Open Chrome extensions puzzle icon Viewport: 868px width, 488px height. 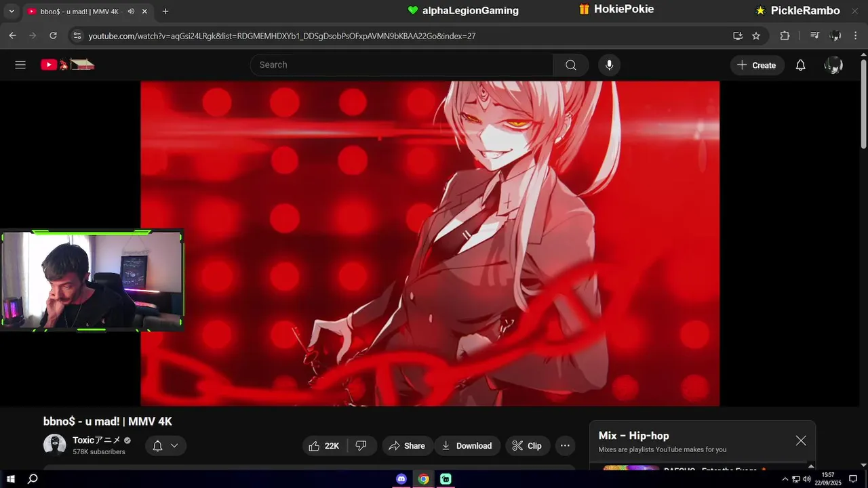[785, 36]
